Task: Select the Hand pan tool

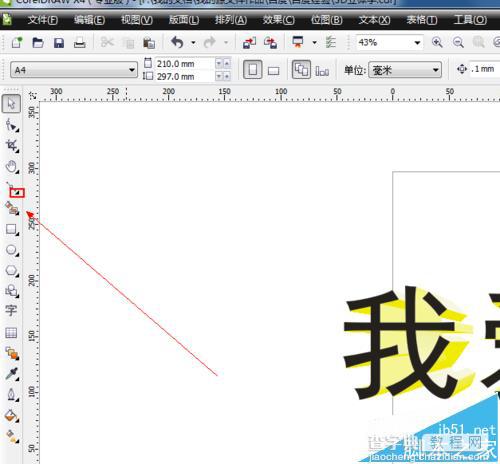Action: pyautogui.click(x=12, y=167)
